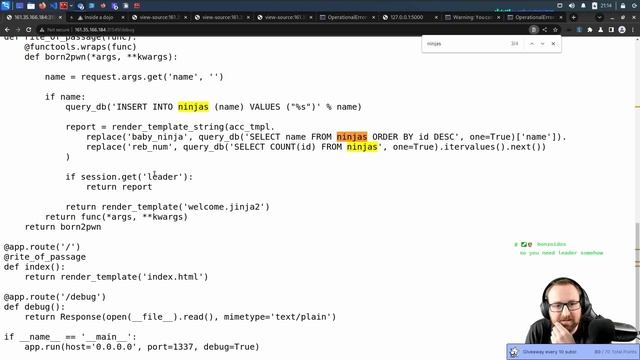The height and width of the screenshot is (360, 640).
Task: Click the flask labs icon
Action: click(x=600, y=30)
